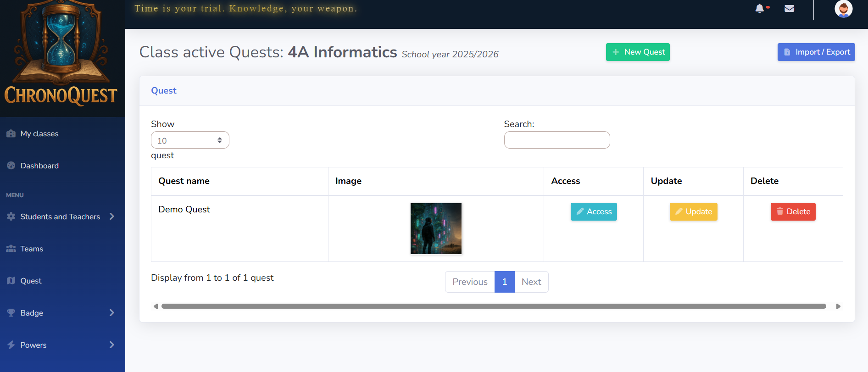The width and height of the screenshot is (868, 372).
Task: Expand the Powers submenu chevron
Action: click(112, 345)
